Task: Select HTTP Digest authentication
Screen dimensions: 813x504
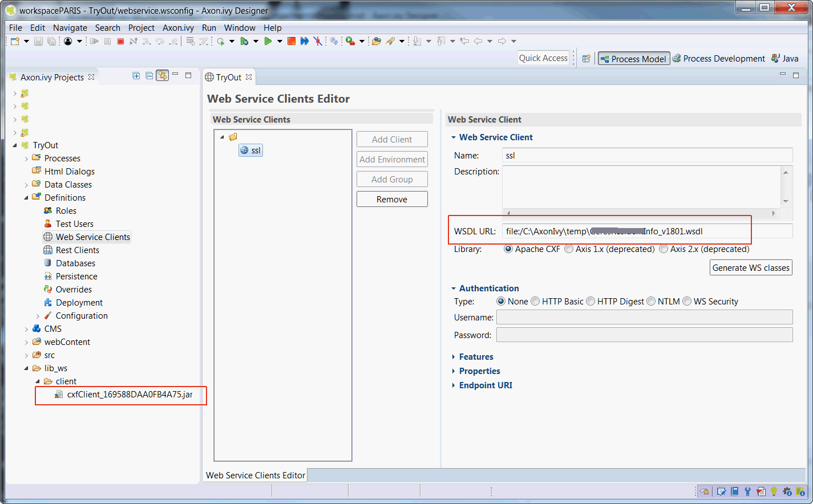Action: coord(590,301)
